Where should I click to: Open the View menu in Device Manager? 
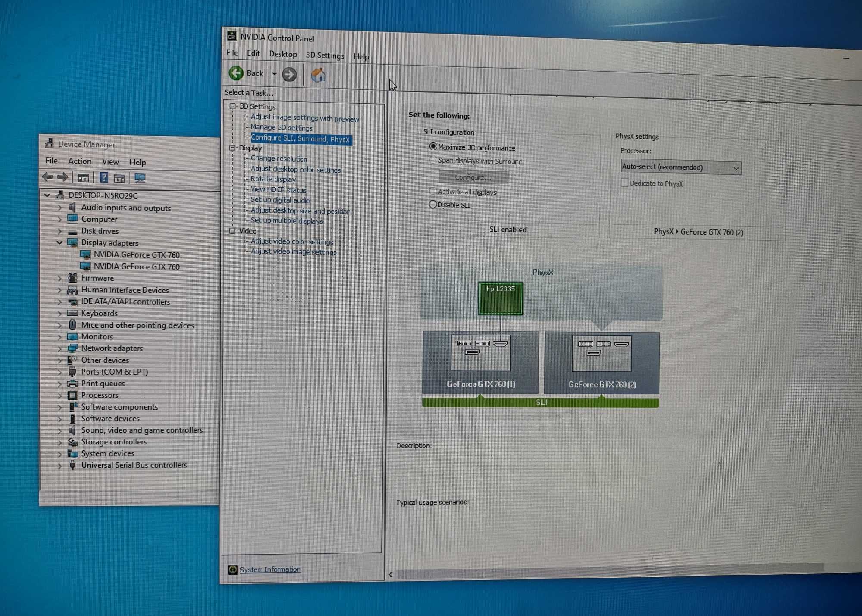[110, 162]
